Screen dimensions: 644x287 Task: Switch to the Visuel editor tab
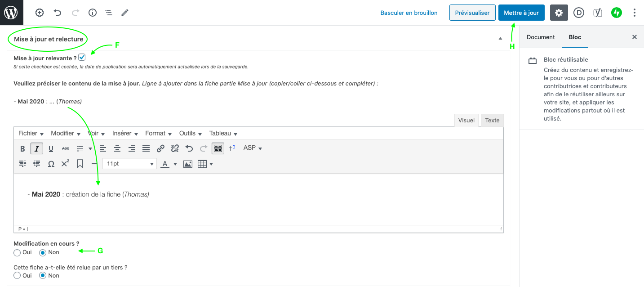coord(466,120)
